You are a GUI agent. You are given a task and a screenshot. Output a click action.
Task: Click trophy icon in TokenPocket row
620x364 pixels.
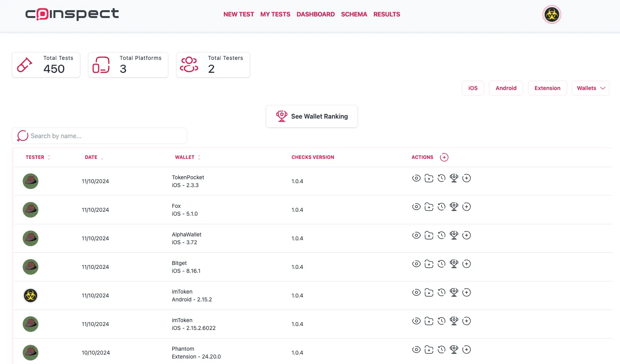454,178
